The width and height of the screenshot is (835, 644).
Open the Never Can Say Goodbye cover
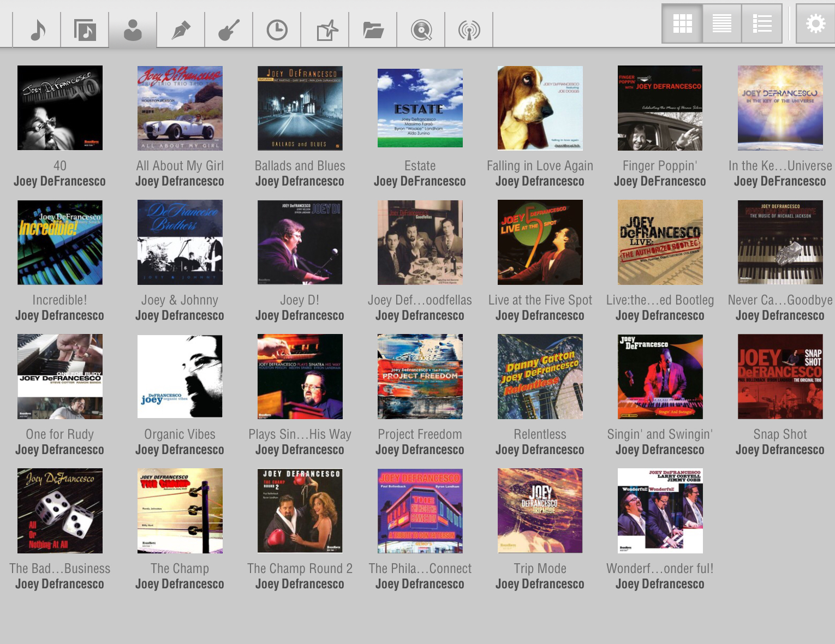(780, 242)
